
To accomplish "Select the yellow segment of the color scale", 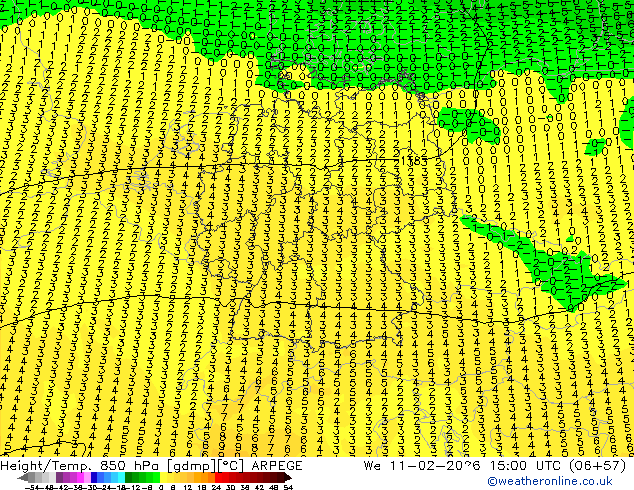I will 164,477.
